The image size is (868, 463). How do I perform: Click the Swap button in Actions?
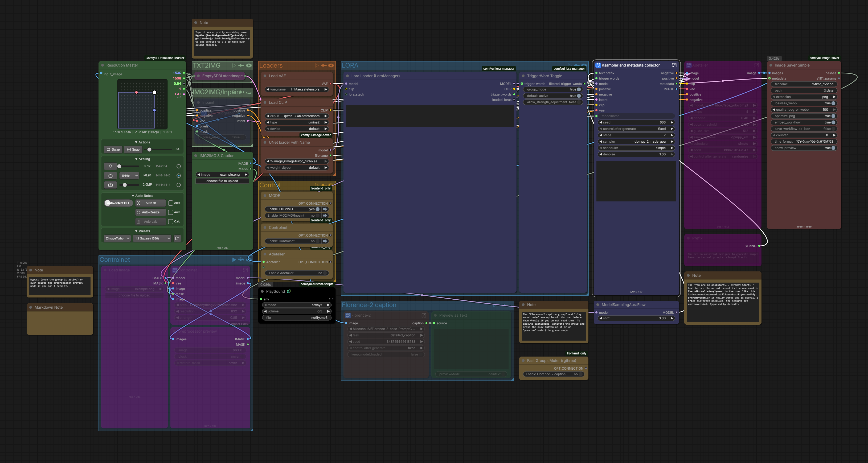(x=113, y=150)
